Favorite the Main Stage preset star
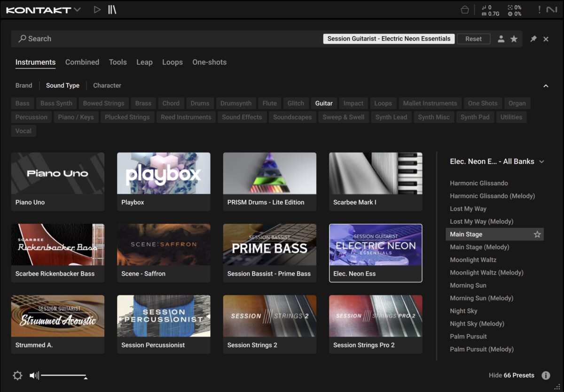 tap(537, 234)
